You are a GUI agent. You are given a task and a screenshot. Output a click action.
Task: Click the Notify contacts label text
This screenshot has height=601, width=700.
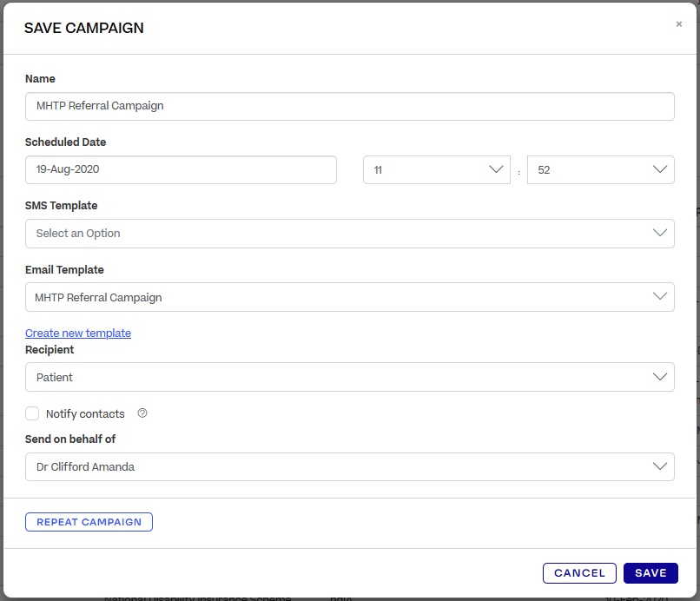pos(85,414)
